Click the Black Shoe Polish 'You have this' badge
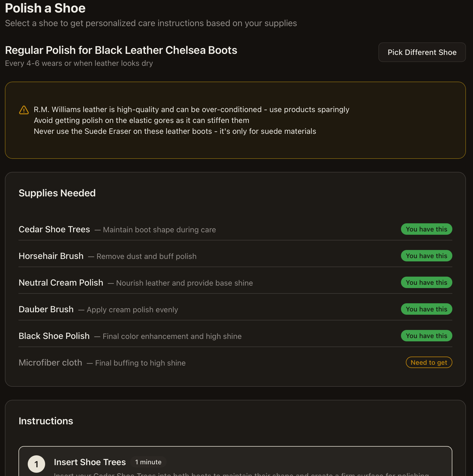The height and width of the screenshot is (476, 473). [x=426, y=336]
